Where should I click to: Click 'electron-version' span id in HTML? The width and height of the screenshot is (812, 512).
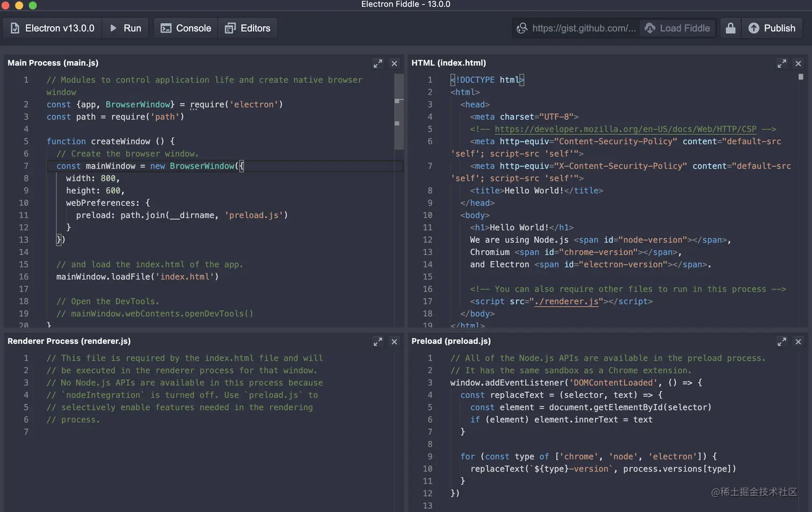click(x=625, y=265)
